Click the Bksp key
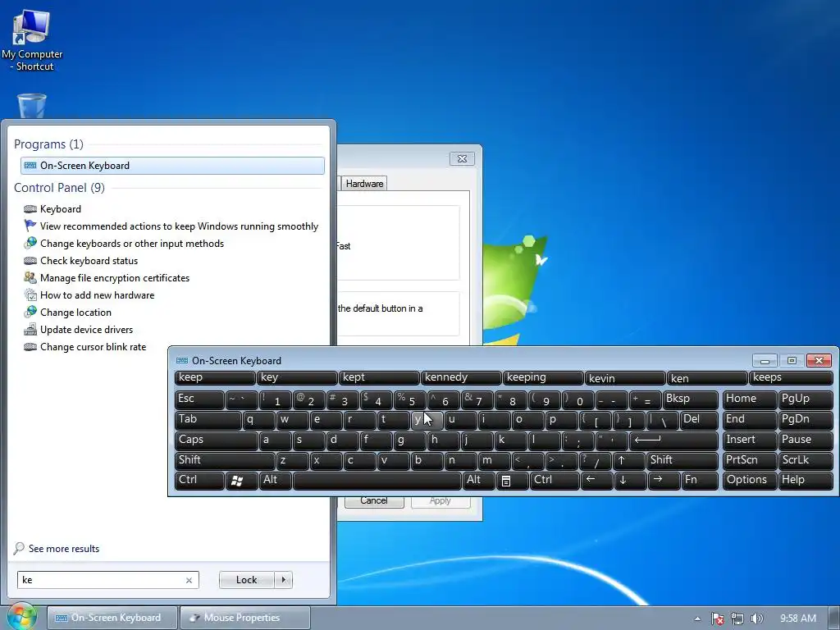840x630 pixels. pos(691,399)
